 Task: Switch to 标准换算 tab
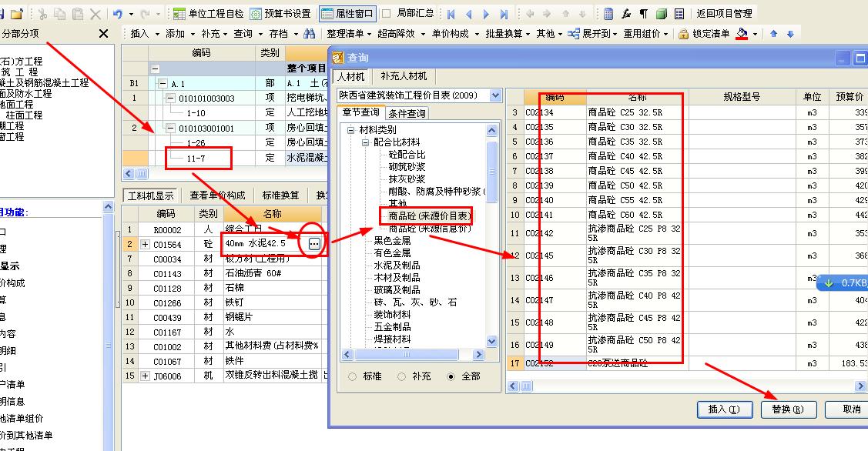coord(280,195)
